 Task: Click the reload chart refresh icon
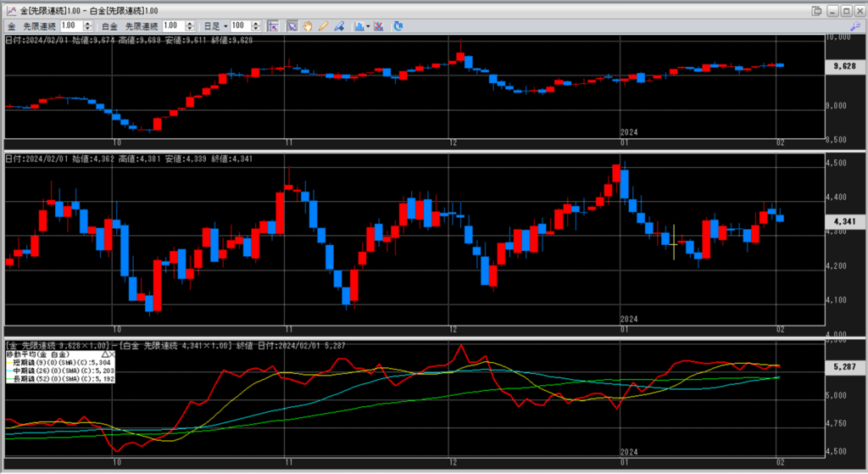(x=398, y=26)
